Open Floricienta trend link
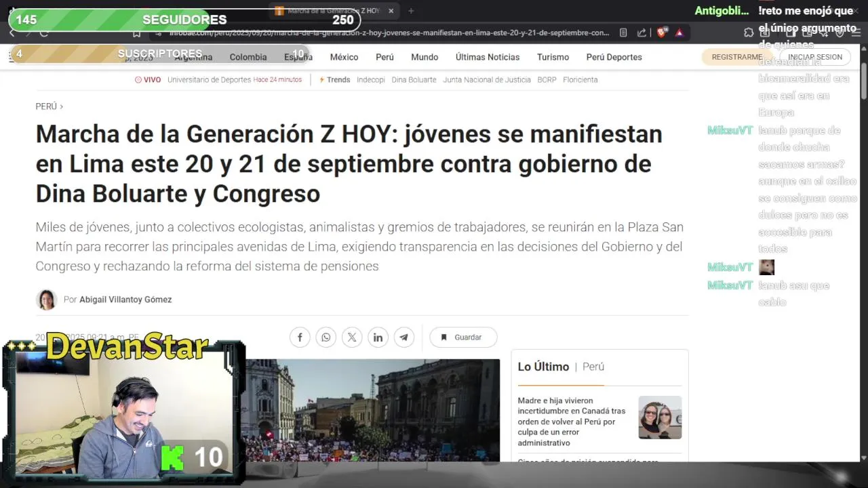Viewport: 868px width, 488px height. [580, 79]
